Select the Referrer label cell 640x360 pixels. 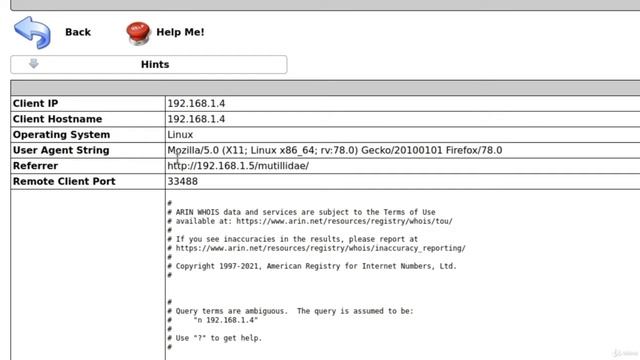[88, 166]
